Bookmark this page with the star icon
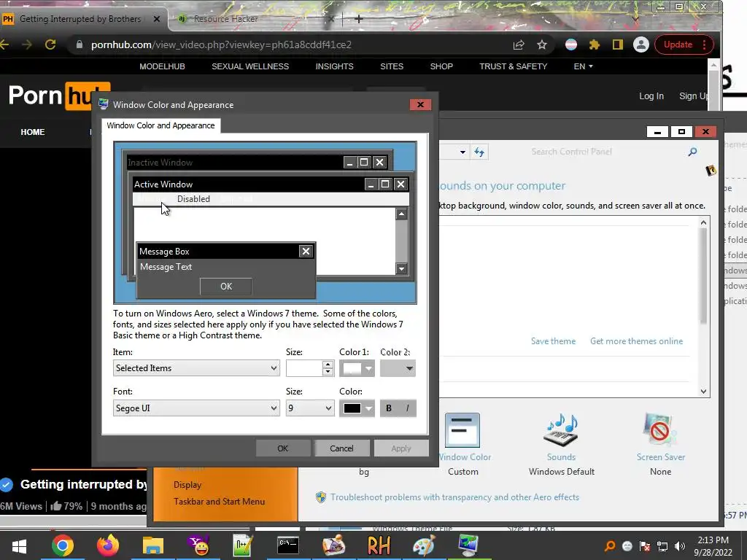Viewport: 747px width, 560px height. (542, 44)
